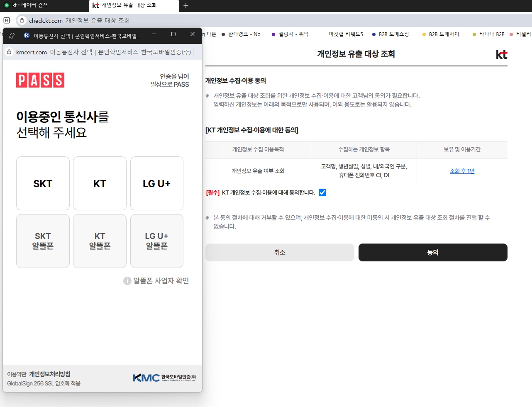
Task: Click main browser site info lock icon
Action: click(x=22, y=20)
